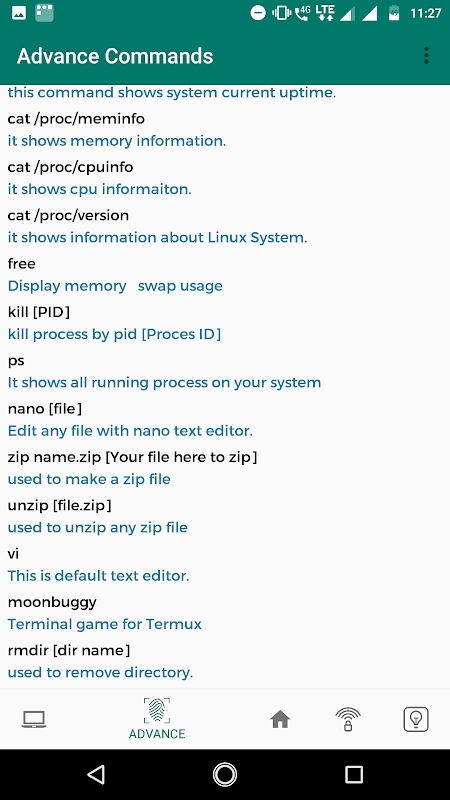Open the unzip [file.zip] command
450x800 pixels.
(x=60, y=505)
